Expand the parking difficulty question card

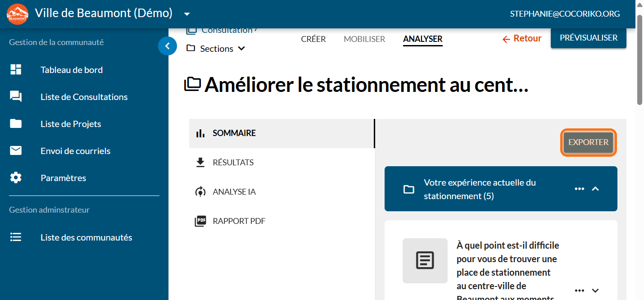[595, 291]
